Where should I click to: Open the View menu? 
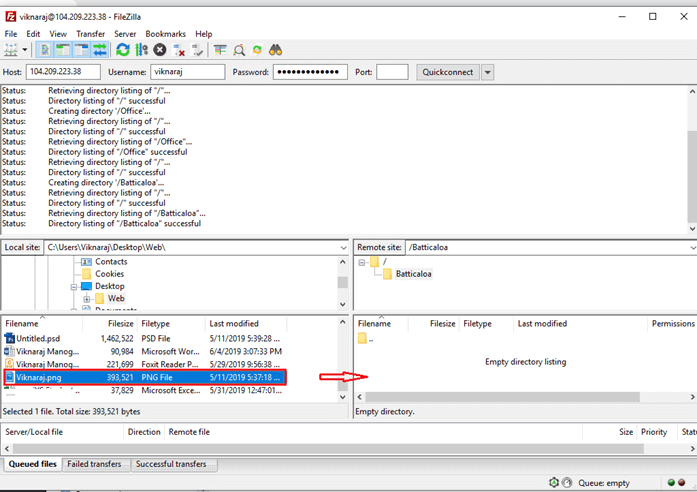pyautogui.click(x=58, y=34)
